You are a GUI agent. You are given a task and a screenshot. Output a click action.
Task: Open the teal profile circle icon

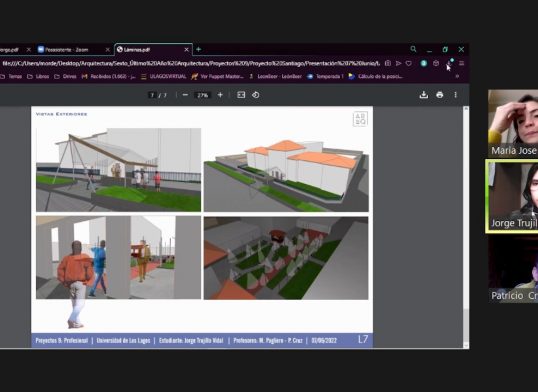pos(424,64)
